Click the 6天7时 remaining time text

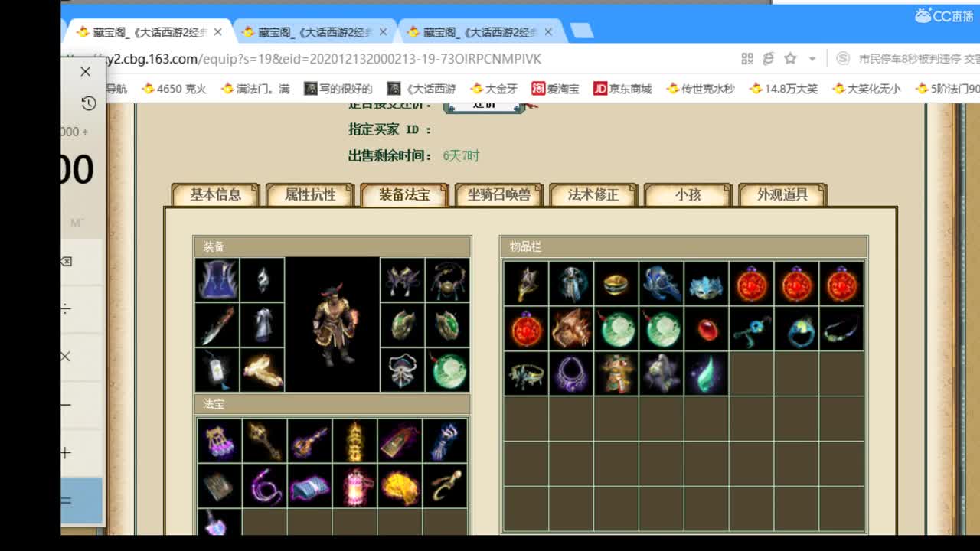461,156
